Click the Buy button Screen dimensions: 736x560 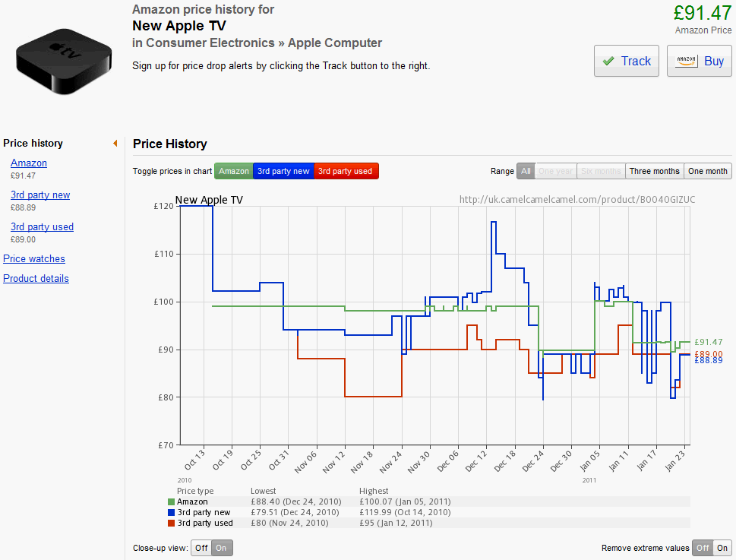click(x=700, y=61)
